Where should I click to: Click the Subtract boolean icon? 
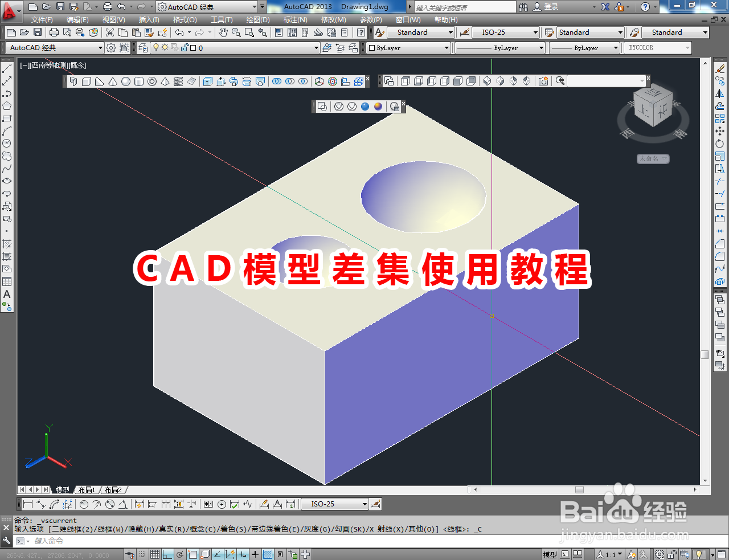click(x=290, y=81)
